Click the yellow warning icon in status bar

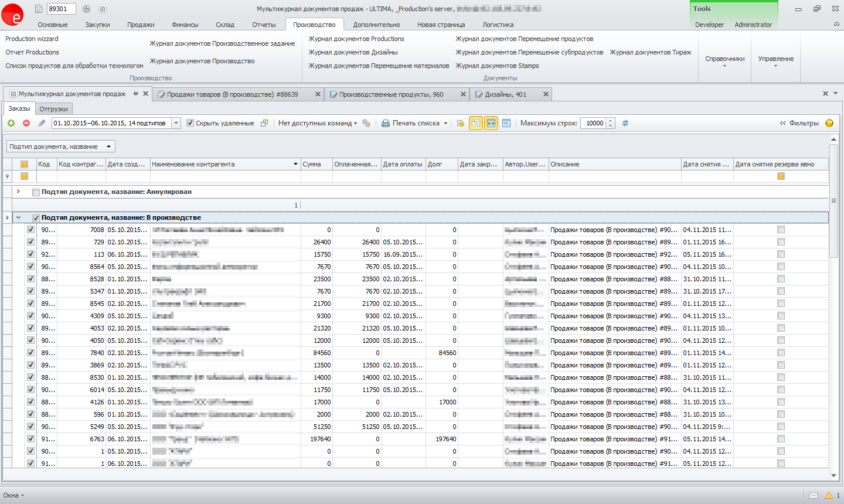[829, 495]
